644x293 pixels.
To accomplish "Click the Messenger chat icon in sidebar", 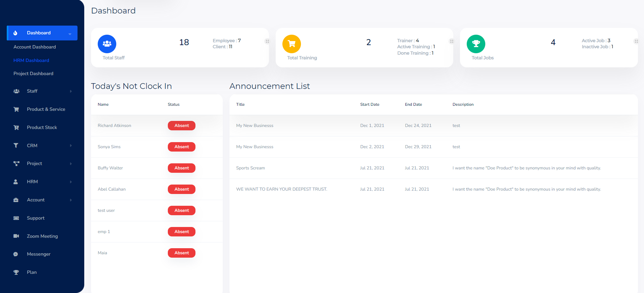I will click(16, 254).
